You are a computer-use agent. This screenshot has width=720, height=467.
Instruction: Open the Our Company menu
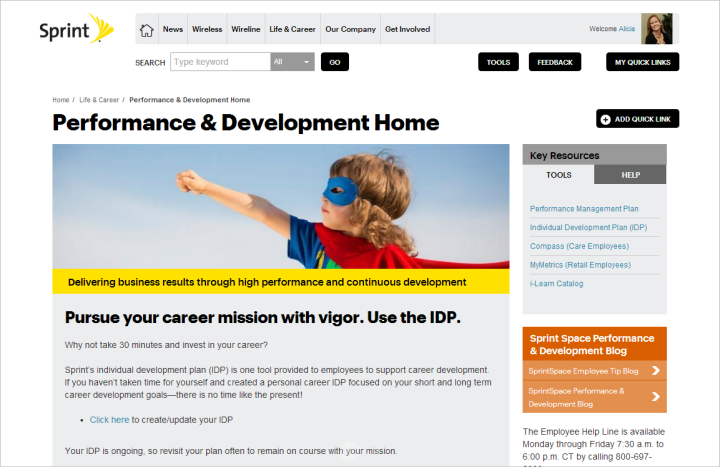tap(350, 29)
